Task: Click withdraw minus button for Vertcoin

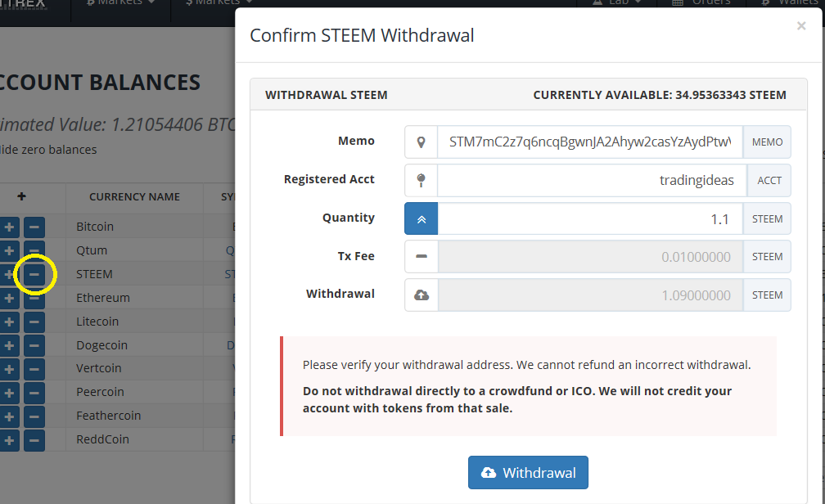Action: click(34, 369)
